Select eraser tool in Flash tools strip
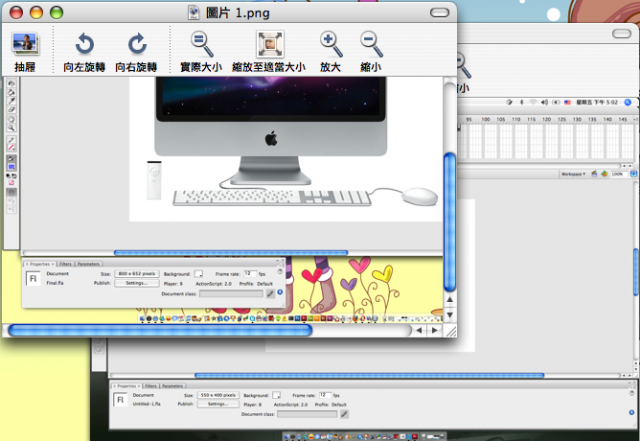The width and height of the screenshot is (640, 441). click(x=11, y=109)
